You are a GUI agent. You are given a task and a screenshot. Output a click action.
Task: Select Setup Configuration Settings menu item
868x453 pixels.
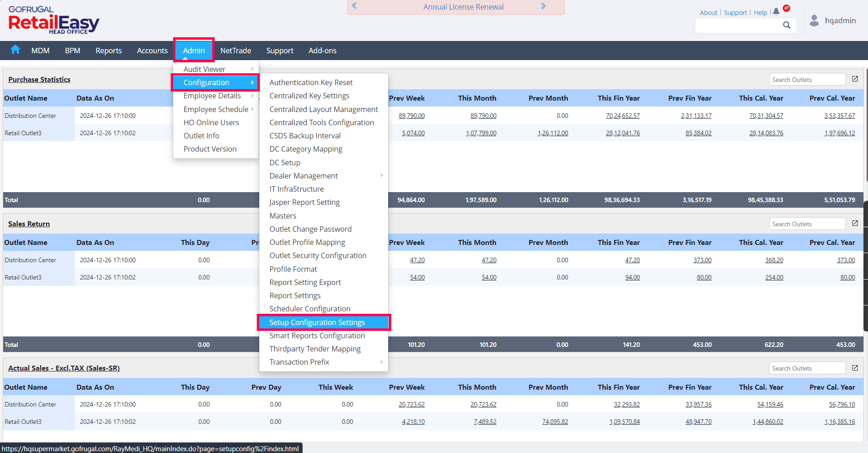click(x=317, y=322)
